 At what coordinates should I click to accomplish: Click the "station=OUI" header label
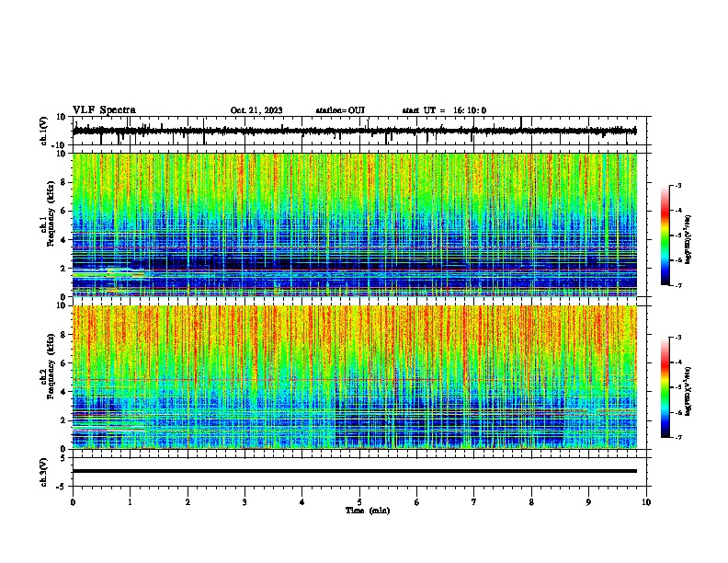(x=340, y=110)
